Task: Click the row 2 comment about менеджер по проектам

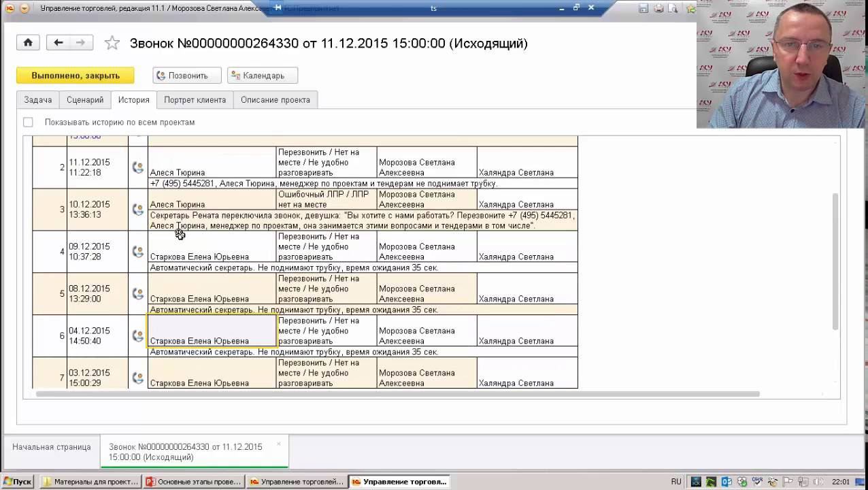Action: pos(363,184)
